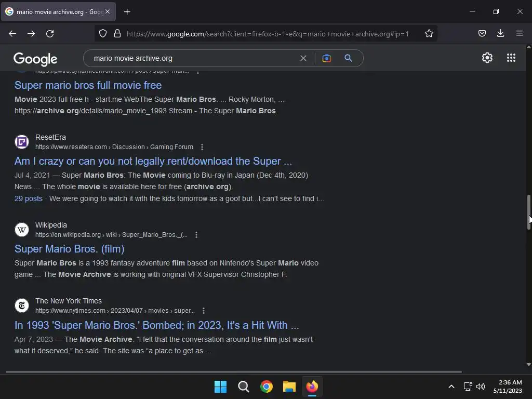Open more options for ResetEra result
The image size is (532, 399).
click(x=202, y=147)
